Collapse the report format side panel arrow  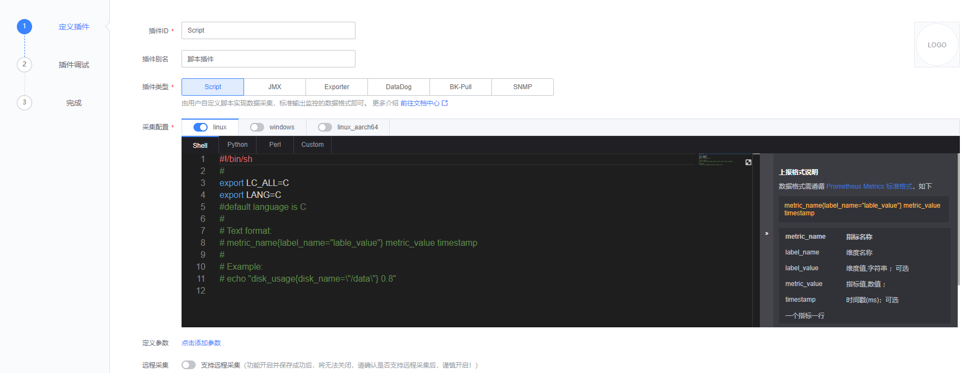click(x=767, y=233)
